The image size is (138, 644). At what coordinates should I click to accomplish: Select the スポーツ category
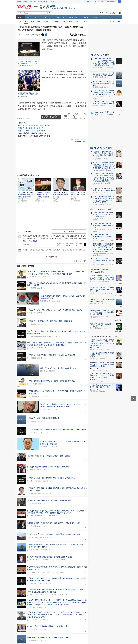56,21
